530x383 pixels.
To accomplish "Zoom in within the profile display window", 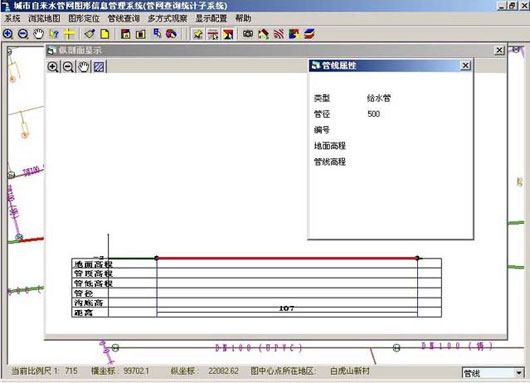I will [x=53, y=67].
